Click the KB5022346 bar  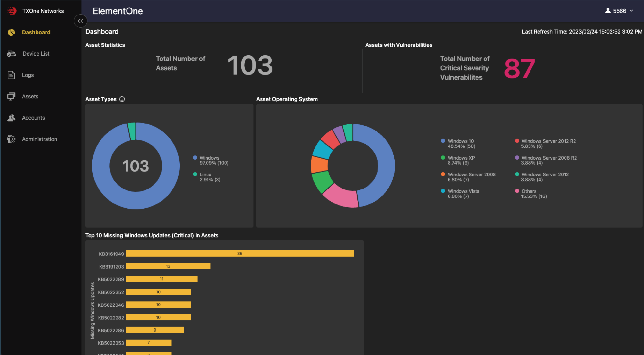(158, 305)
